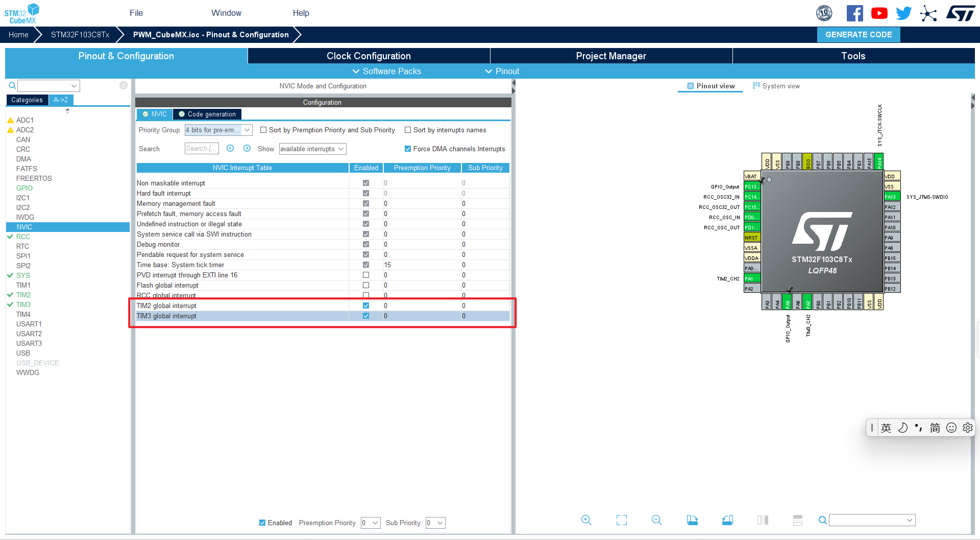The image size is (980, 540).
Task: Select TIM2 in the categories list
Action: click(23, 295)
